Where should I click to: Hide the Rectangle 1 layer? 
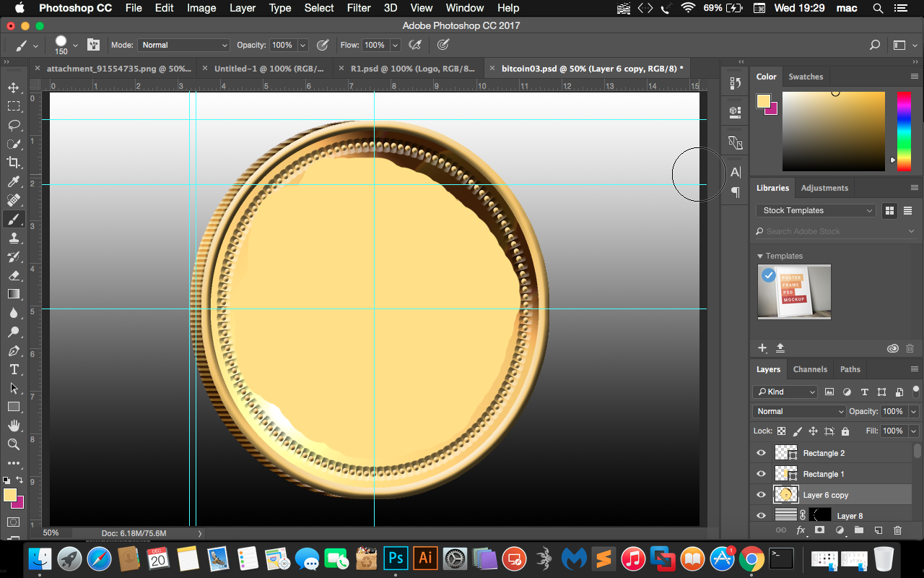(x=761, y=474)
